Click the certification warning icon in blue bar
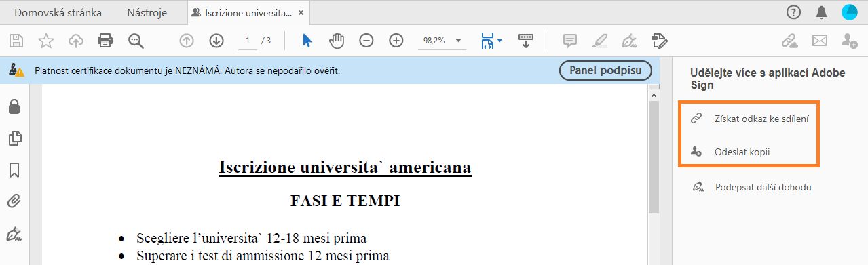This screenshot has height=265, width=868. click(x=16, y=70)
